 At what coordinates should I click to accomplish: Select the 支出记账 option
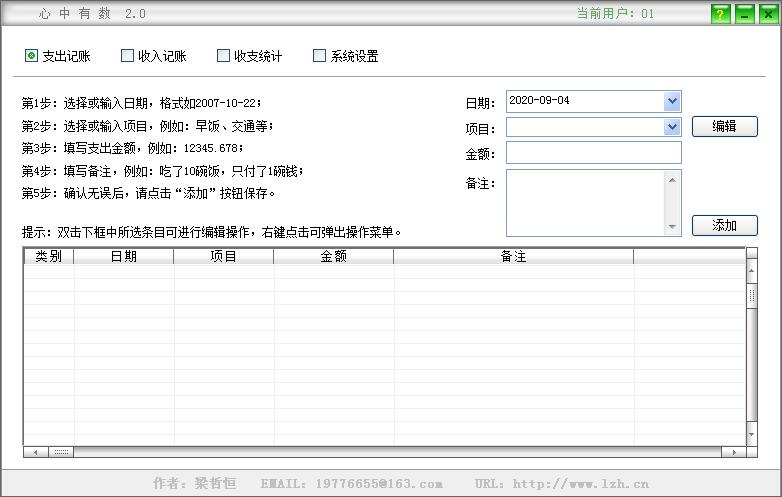click(31, 56)
